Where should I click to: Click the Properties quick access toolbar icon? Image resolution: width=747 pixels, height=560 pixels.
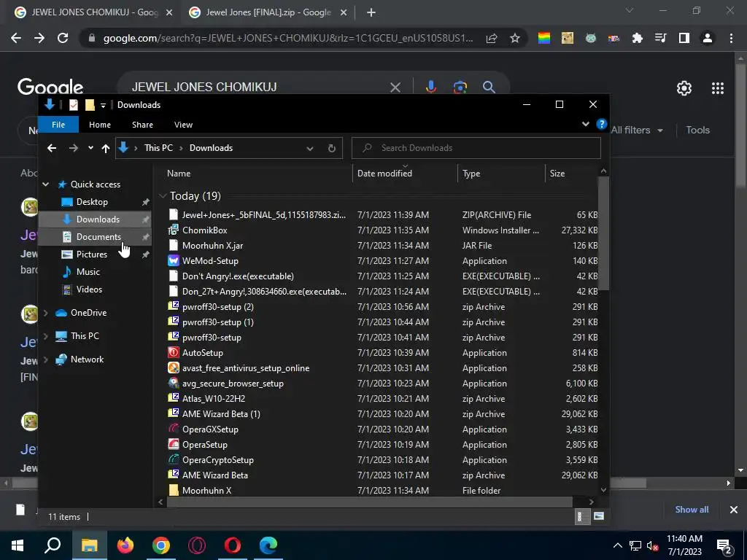pyautogui.click(x=74, y=105)
